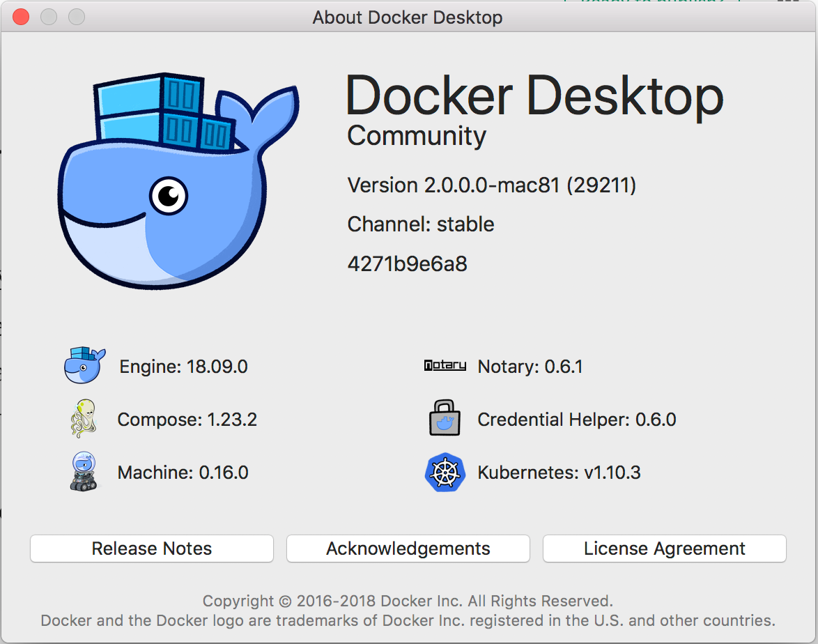Click the Notary logo icon
818x644 pixels.
(x=445, y=365)
